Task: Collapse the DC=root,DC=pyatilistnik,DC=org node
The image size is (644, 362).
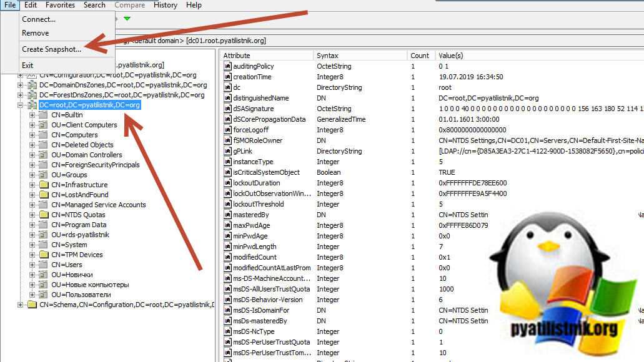Action: (x=20, y=105)
